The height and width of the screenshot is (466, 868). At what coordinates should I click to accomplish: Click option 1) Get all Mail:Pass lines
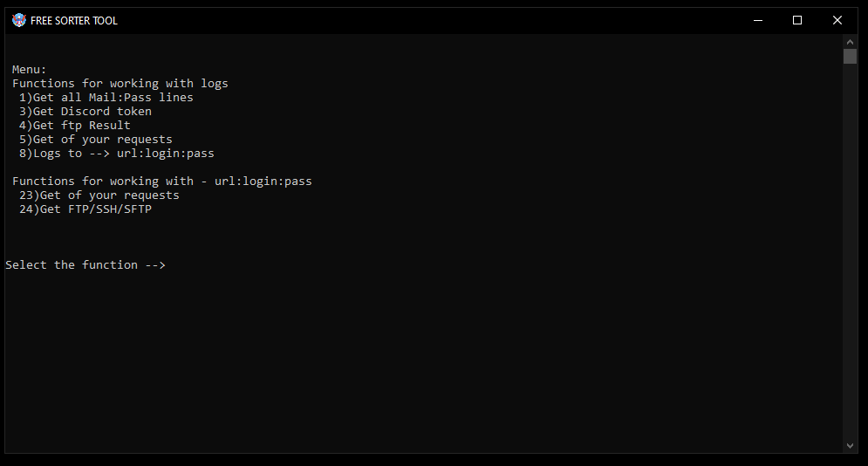[106, 98]
